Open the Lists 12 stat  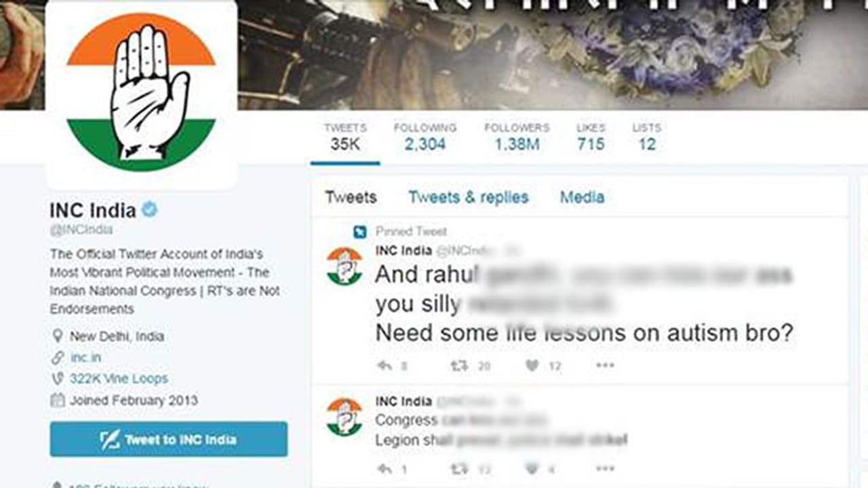(646, 137)
